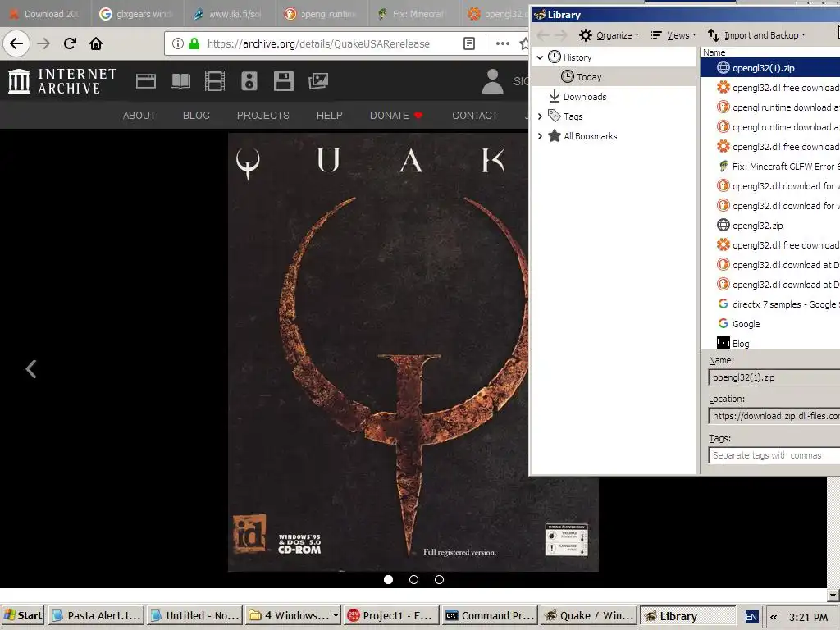Screen dimensions: 840x630
Task: Click the Name column header in Library
Action: (770, 52)
